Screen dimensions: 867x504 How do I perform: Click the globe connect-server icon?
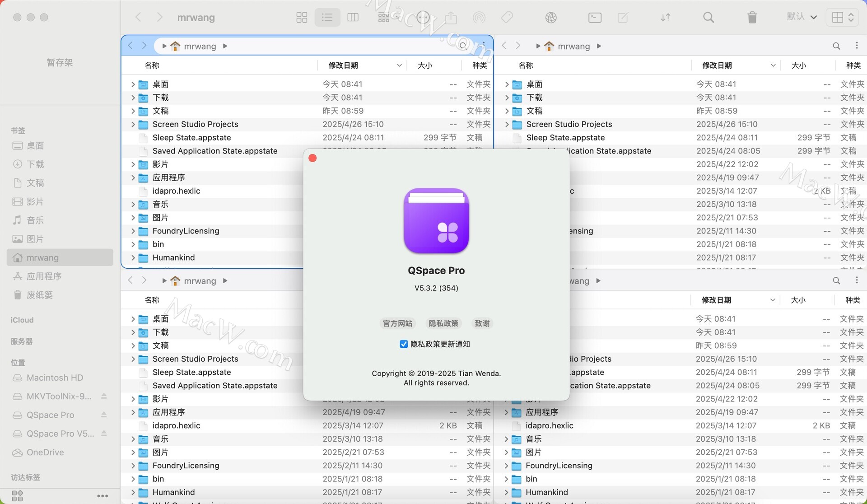(x=551, y=18)
